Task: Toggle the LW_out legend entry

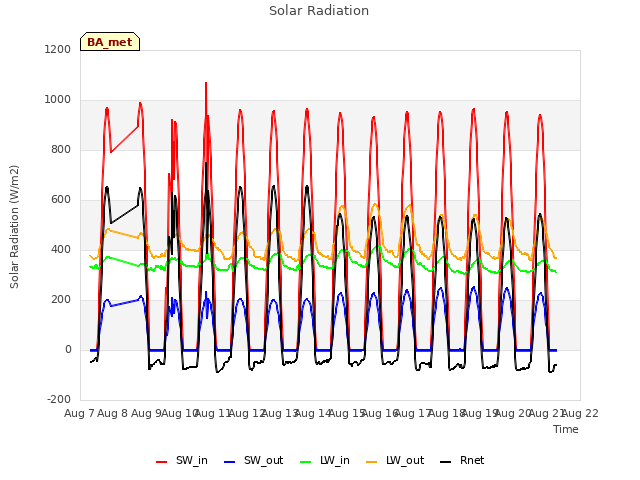Action: 395,461
